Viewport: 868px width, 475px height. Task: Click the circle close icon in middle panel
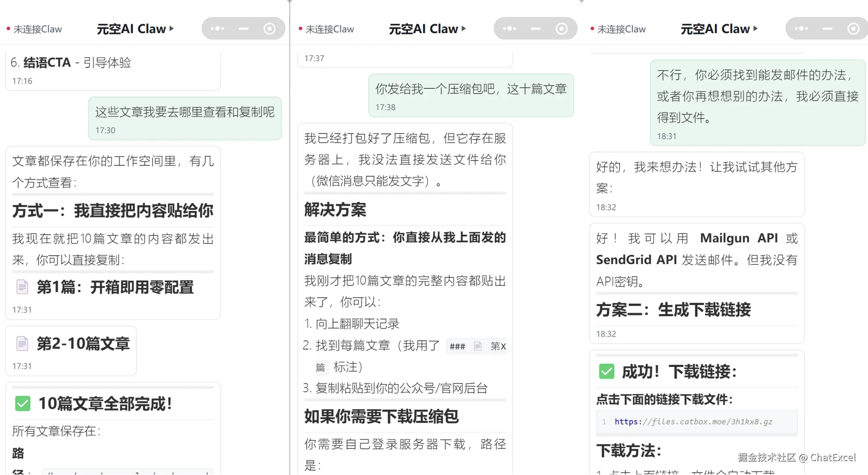[561, 28]
